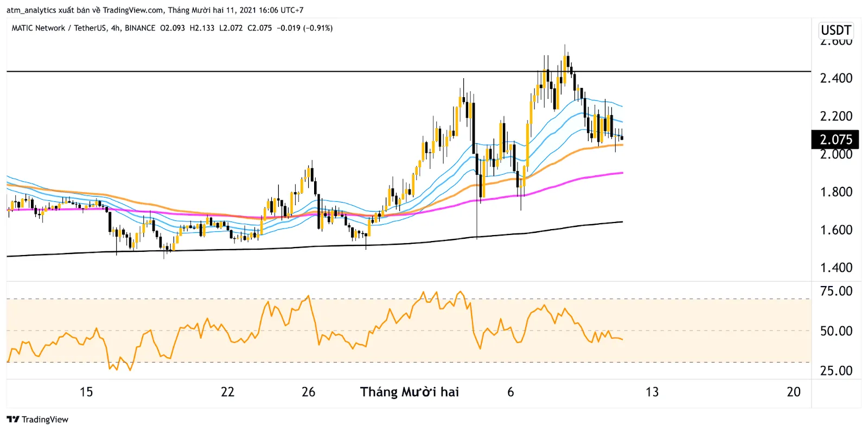Click the low value L2.072
This screenshot has width=868, height=431.
(231, 28)
